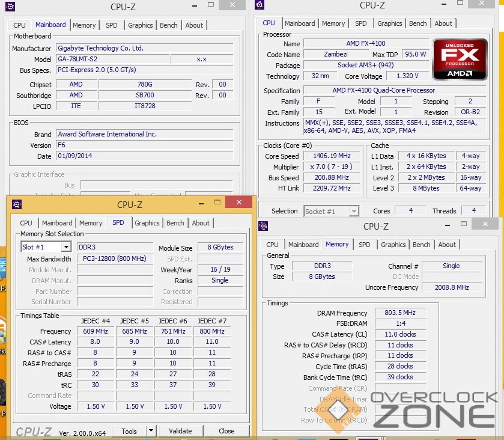Screen dimensions: 504x440
Task: Click the FSB:DRAM '1:4' value
Action: [x=400, y=323]
